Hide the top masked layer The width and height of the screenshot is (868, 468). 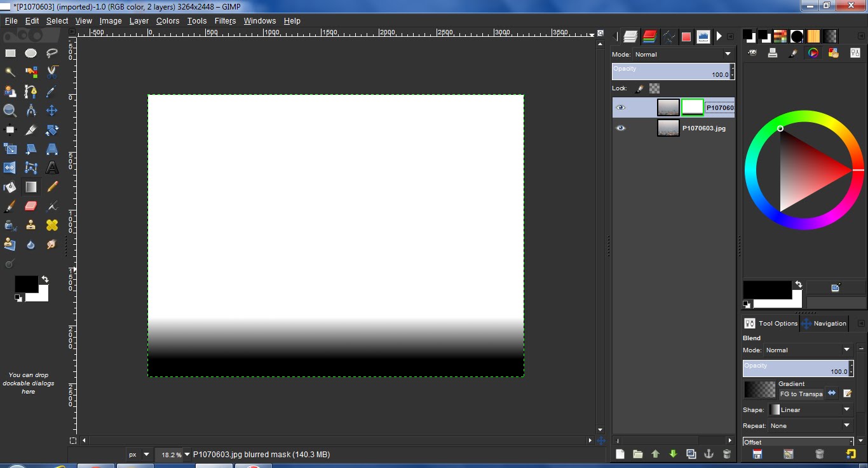[x=621, y=107]
